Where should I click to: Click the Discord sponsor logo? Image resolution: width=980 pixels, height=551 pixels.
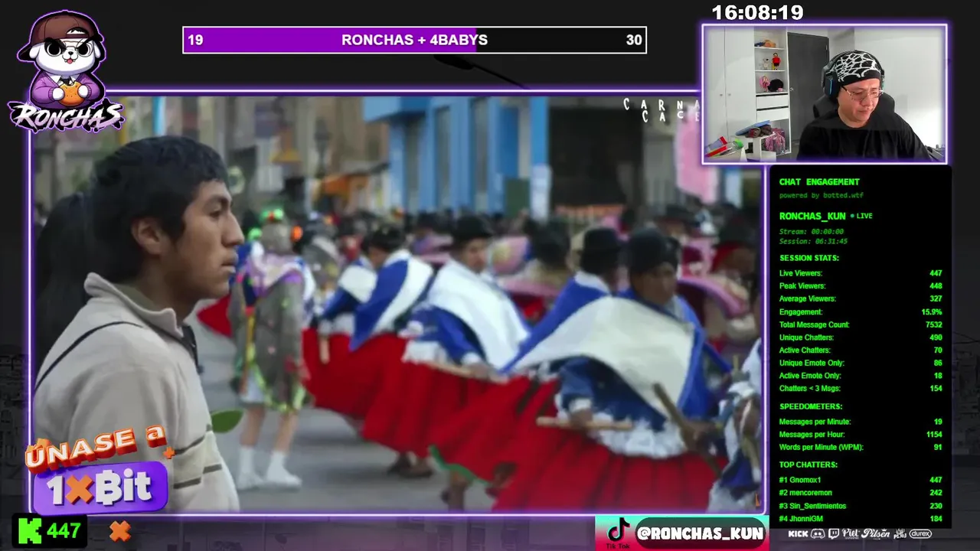click(x=818, y=534)
